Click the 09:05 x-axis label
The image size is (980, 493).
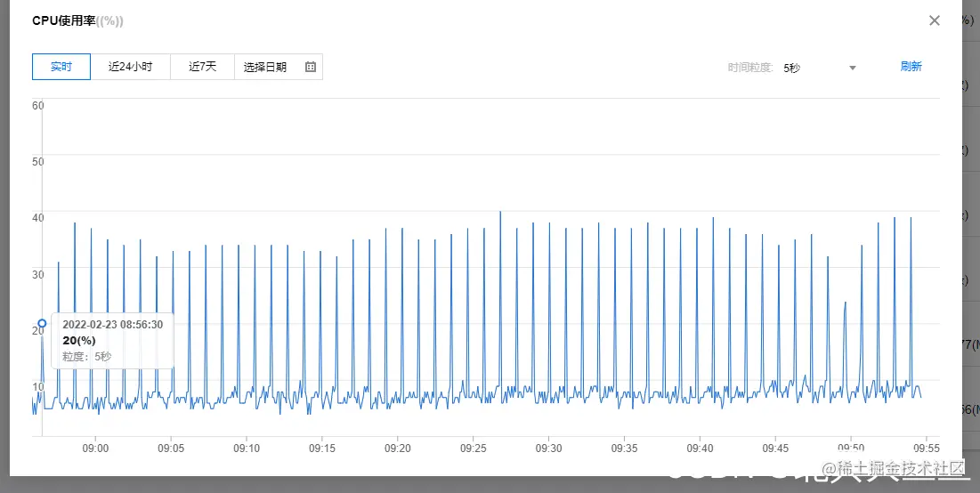point(171,449)
